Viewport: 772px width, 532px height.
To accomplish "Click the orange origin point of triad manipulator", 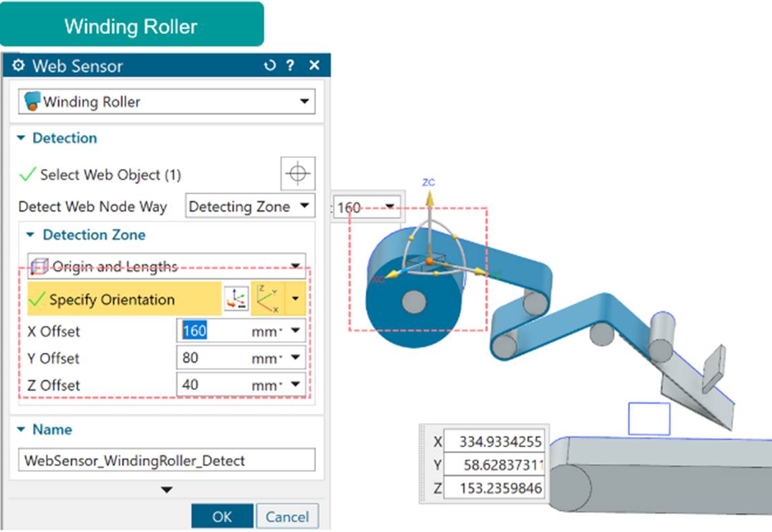I will pyautogui.click(x=429, y=260).
